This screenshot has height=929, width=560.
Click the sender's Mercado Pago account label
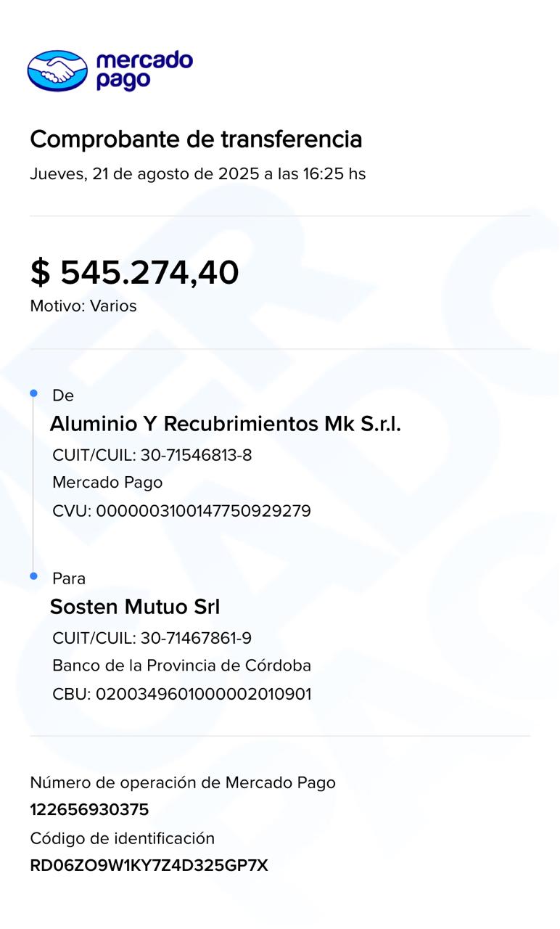tap(107, 483)
